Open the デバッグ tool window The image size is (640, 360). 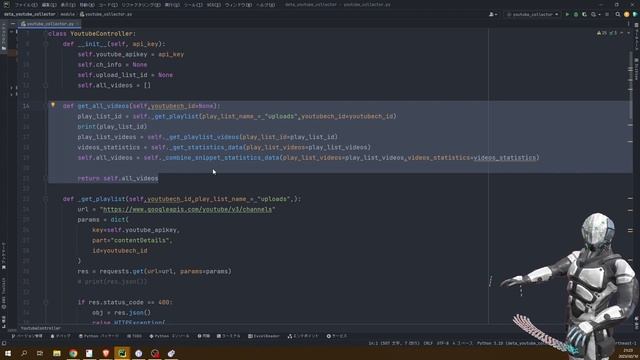coord(60,336)
